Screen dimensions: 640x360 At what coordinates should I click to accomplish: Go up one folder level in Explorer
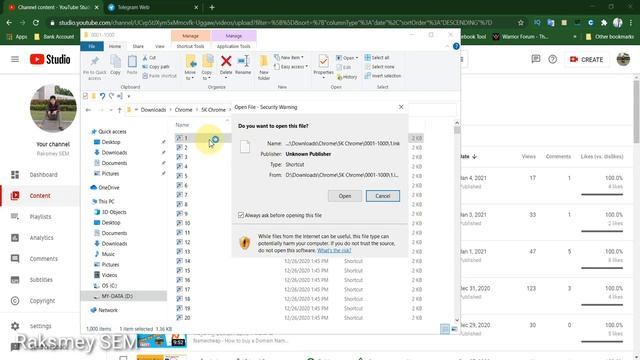120,110
